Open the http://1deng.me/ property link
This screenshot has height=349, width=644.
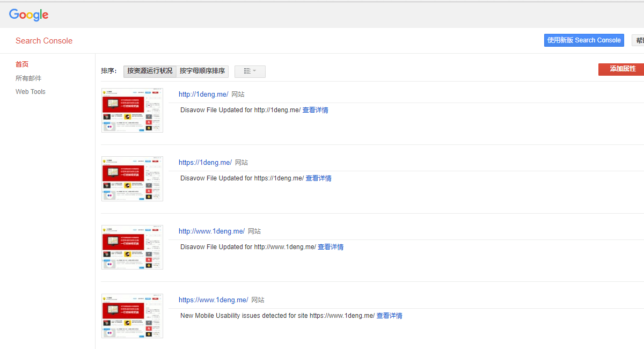[203, 94]
